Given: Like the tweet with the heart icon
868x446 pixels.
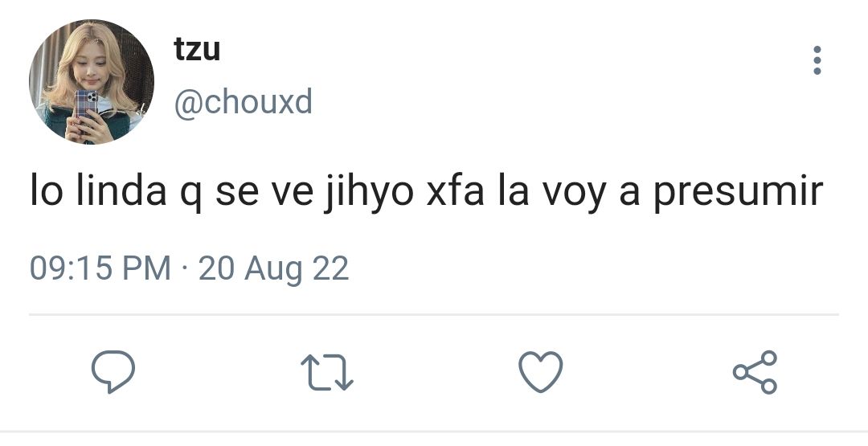Looking at the screenshot, I should [541, 372].
